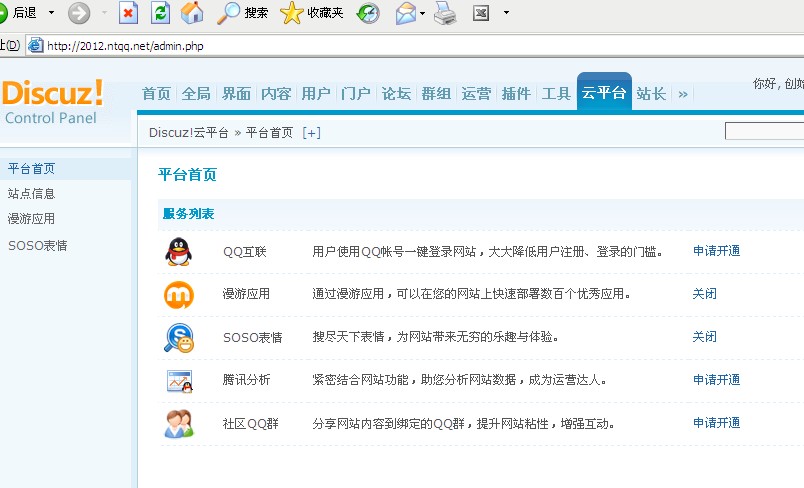Select 漫游应用 in the sidebar
Viewport: 804px width, 488px height.
coord(31,219)
